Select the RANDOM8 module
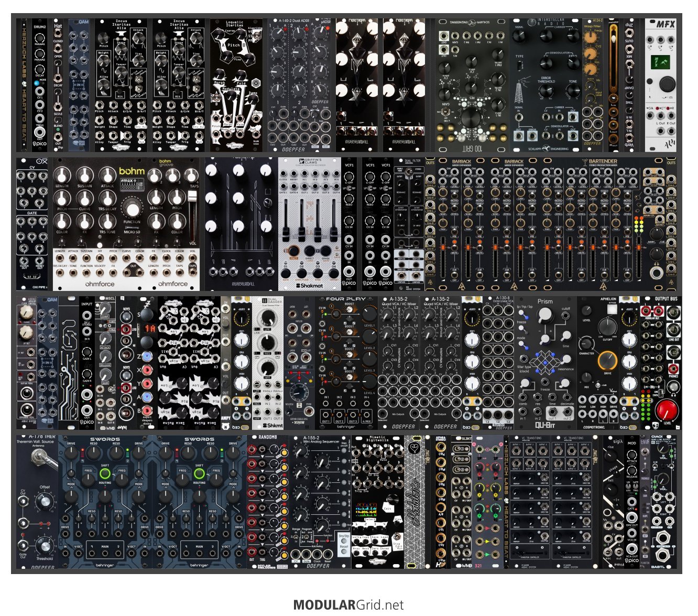The image size is (698, 616). [268, 502]
